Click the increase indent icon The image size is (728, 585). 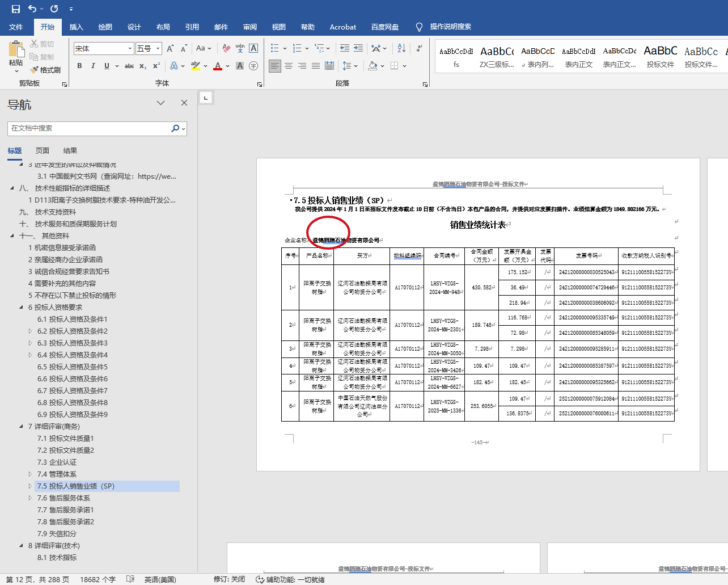(x=358, y=48)
